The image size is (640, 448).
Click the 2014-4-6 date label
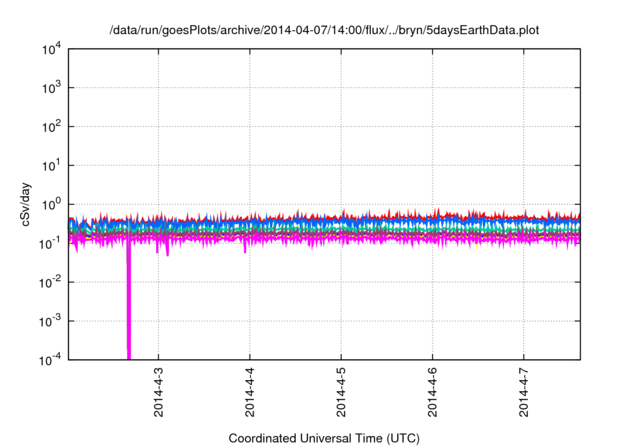coord(433,392)
